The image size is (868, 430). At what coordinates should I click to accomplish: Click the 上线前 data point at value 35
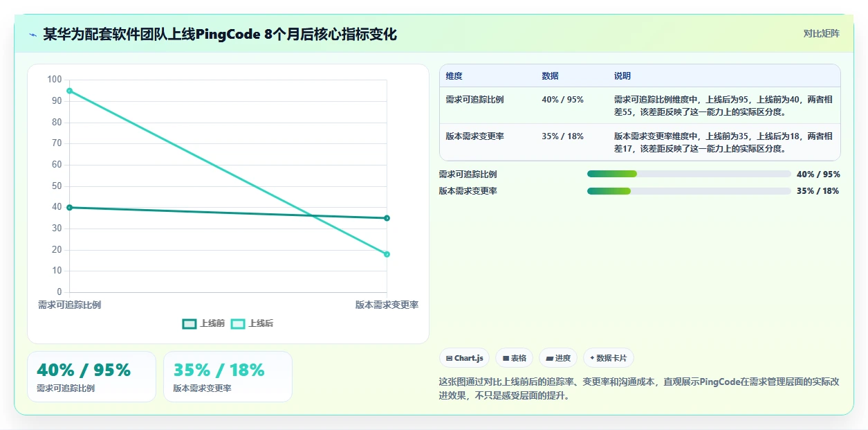(387, 218)
